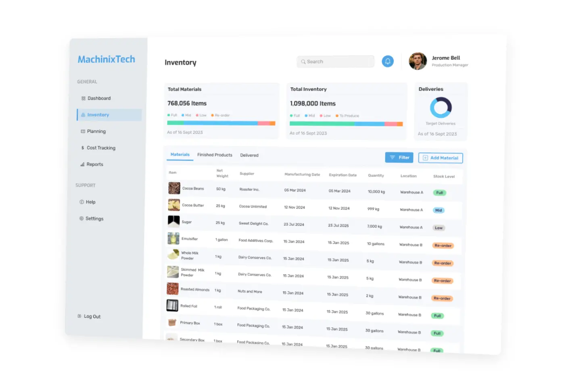
Task: Click the Cocoa Beans item thumbnail
Action: pos(174,188)
